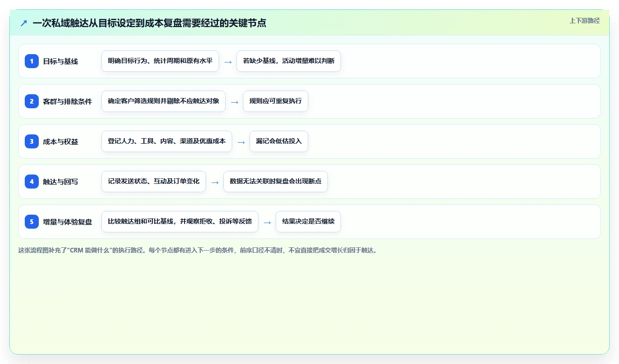The image size is (619, 364).
Task: Click the 数据无法关联时复盘会出现断点 box
Action: click(276, 182)
